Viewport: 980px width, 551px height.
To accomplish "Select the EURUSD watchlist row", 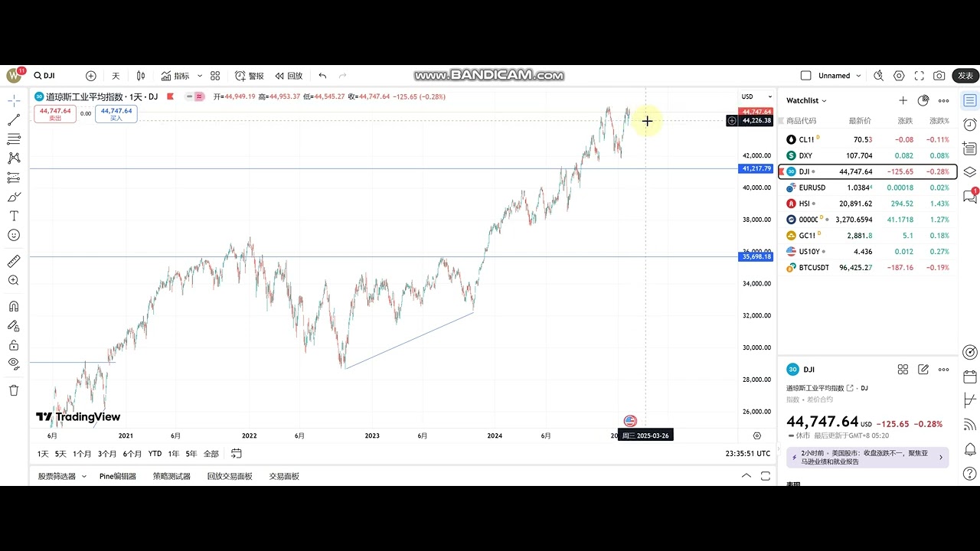I will click(x=867, y=187).
